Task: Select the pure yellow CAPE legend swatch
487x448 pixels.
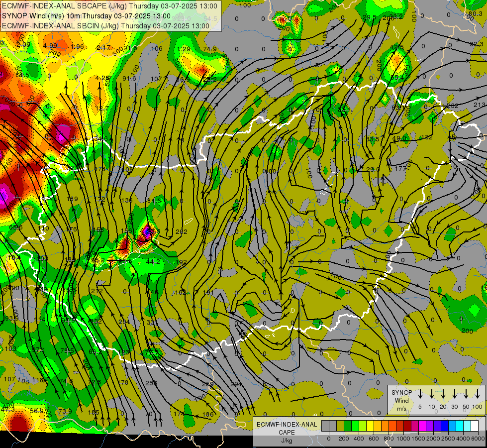Action: coord(370,426)
